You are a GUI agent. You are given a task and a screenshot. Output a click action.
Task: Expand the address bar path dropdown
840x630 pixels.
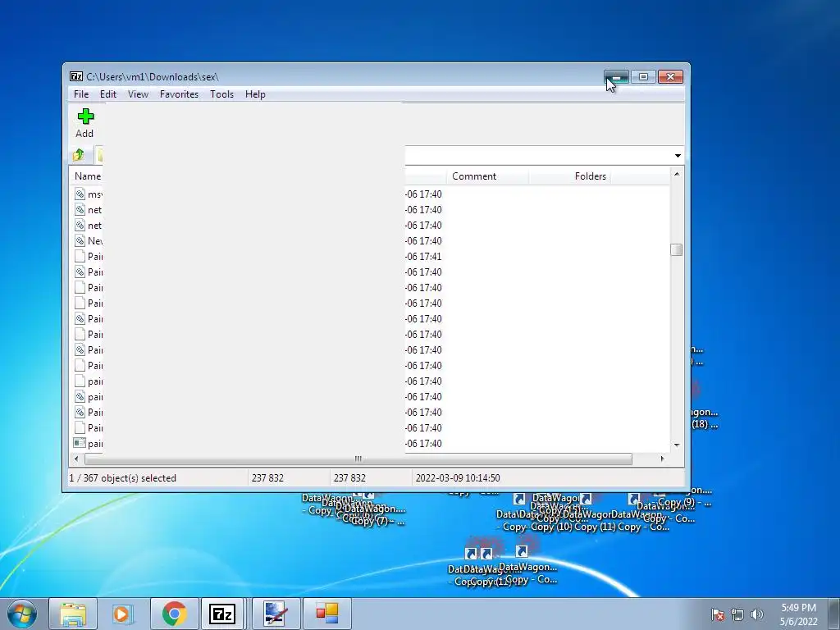tap(678, 155)
